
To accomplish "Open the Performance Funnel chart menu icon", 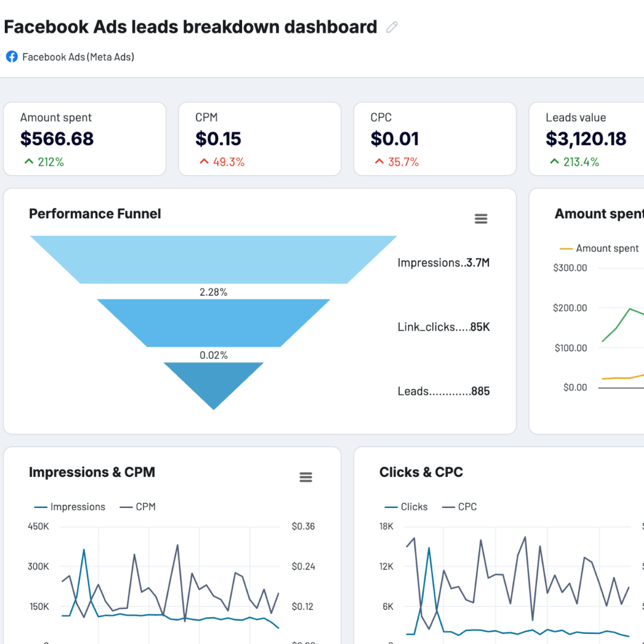I will click(481, 218).
